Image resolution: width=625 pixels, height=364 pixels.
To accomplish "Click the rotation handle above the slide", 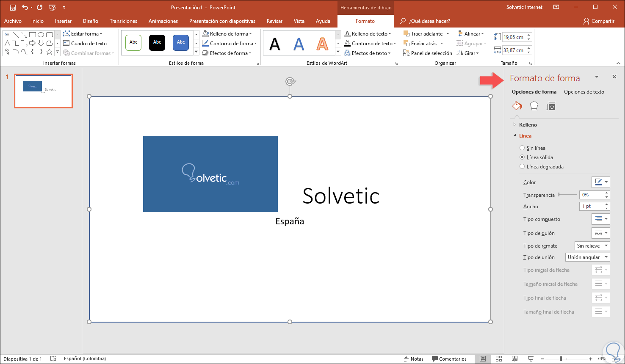I will pyautogui.click(x=290, y=81).
